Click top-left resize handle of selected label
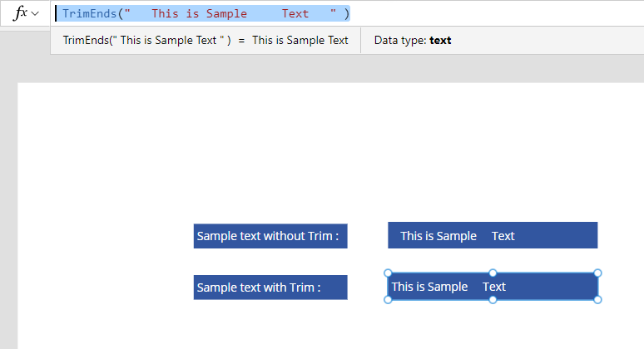644x349 pixels. point(388,273)
